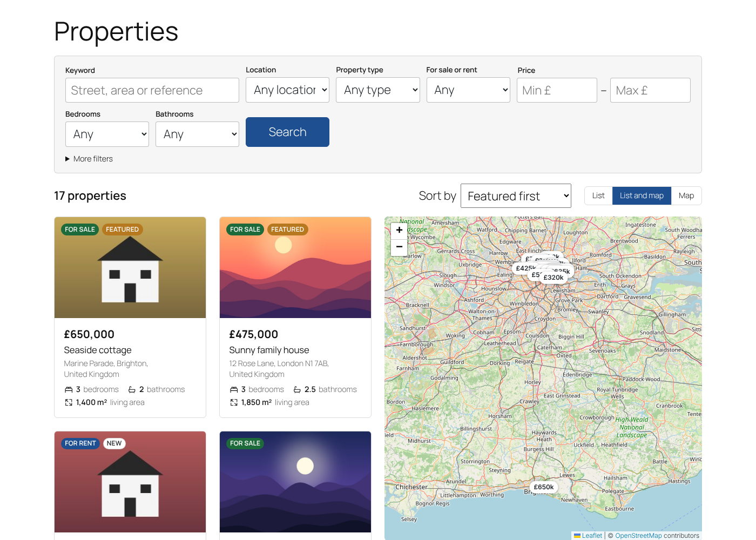Open the Property type dropdown
The image size is (756, 540).
coord(378,90)
